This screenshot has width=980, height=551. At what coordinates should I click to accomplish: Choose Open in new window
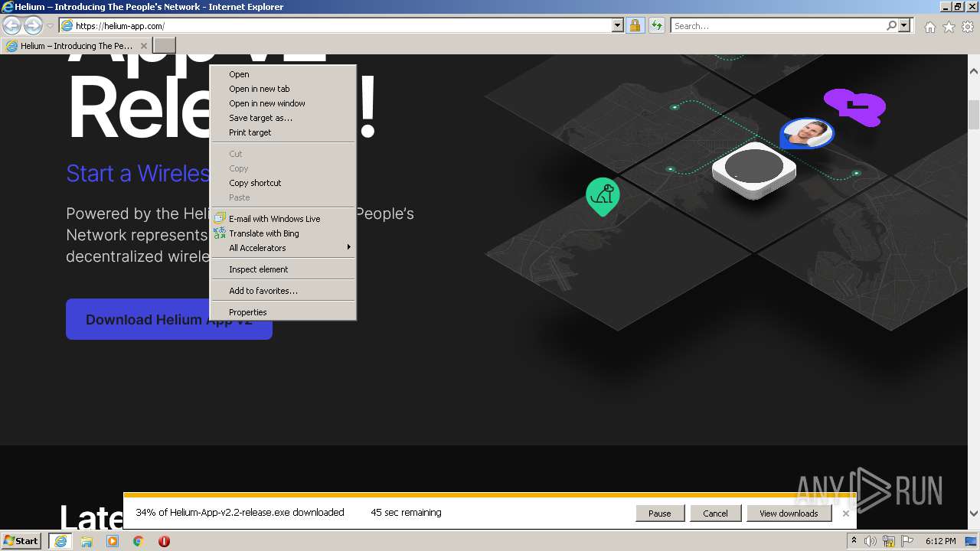pyautogui.click(x=283, y=103)
